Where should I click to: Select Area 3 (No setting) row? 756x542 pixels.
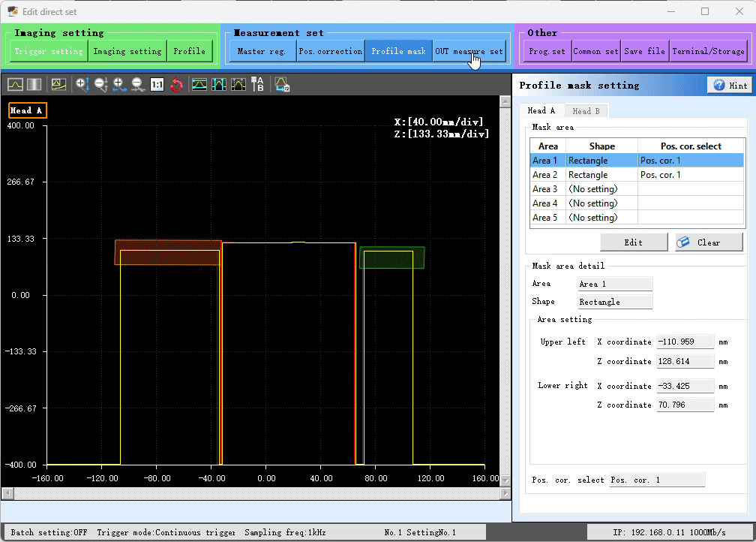pos(637,189)
